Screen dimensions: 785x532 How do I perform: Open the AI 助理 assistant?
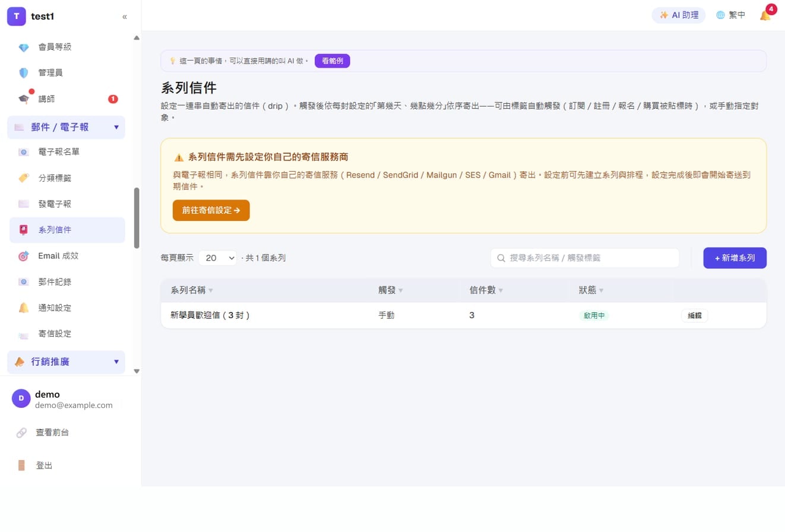(679, 15)
